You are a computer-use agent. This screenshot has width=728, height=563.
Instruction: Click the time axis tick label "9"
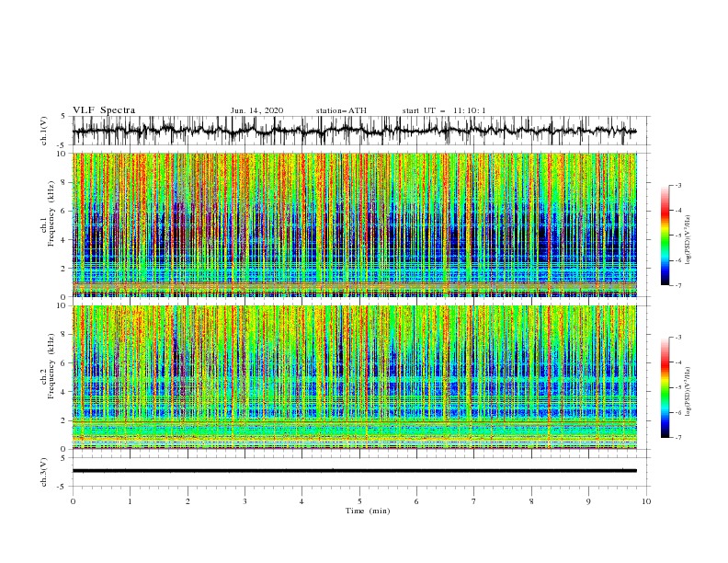tap(588, 501)
